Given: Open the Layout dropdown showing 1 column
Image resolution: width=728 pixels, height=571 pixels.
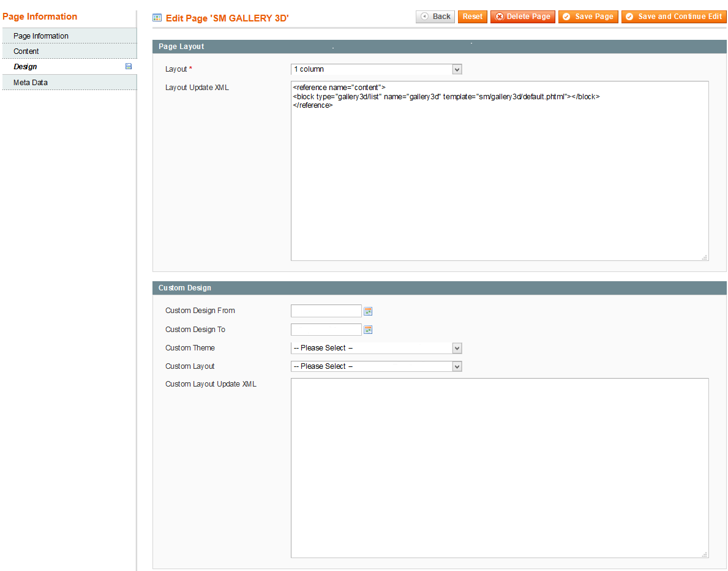Looking at the screenshot, I should tap(376, 69).
